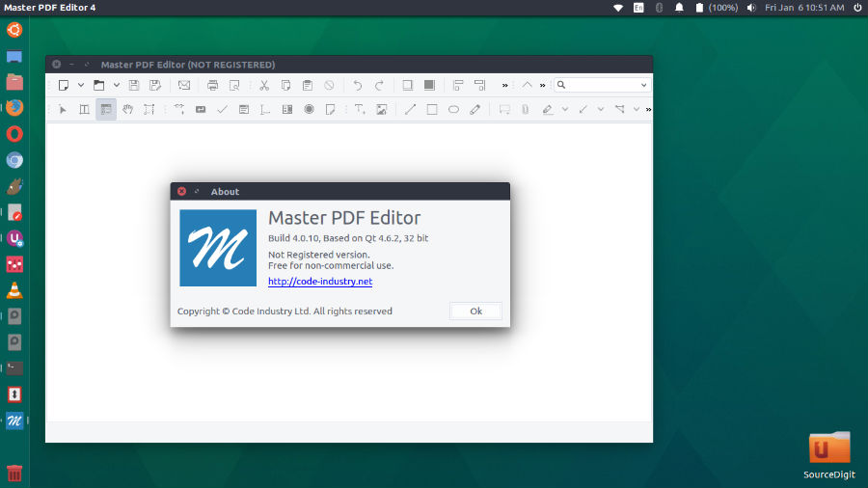The image size is (868, 488).
Task: Select the check mark checkbox tool
Action: pyautogui.click(x=223, y=110)
